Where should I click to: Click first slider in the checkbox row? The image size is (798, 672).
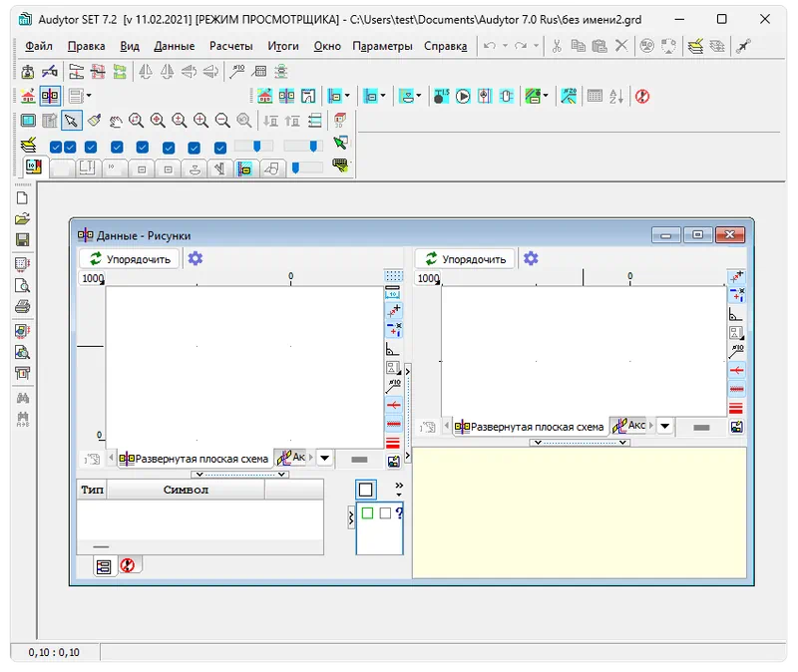pyautogui.click(x=254, y=147)
